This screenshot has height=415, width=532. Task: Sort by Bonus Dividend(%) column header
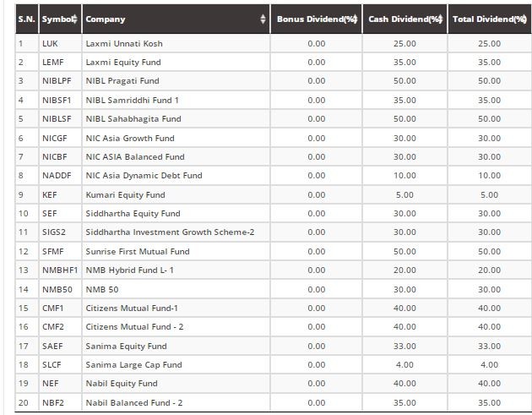point(316,19)
